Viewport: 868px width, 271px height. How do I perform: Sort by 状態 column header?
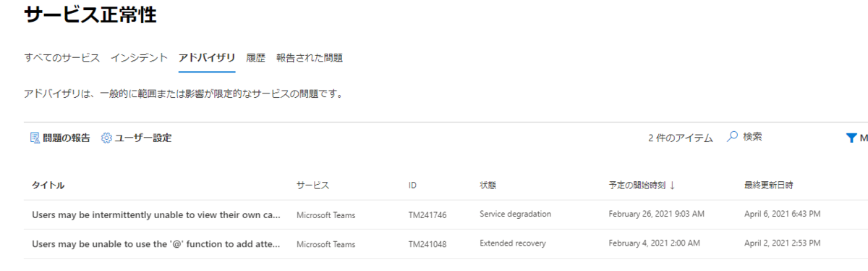488,185
